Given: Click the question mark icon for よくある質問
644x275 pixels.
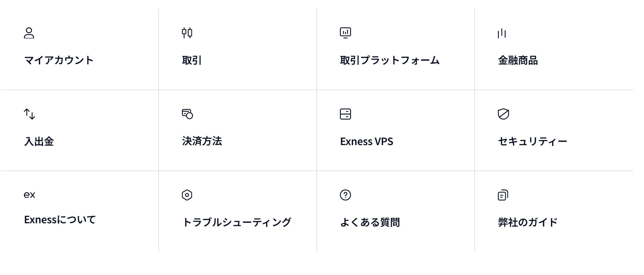Looking at the screenshot, I should pyautogui.click(x=345, y=195).
